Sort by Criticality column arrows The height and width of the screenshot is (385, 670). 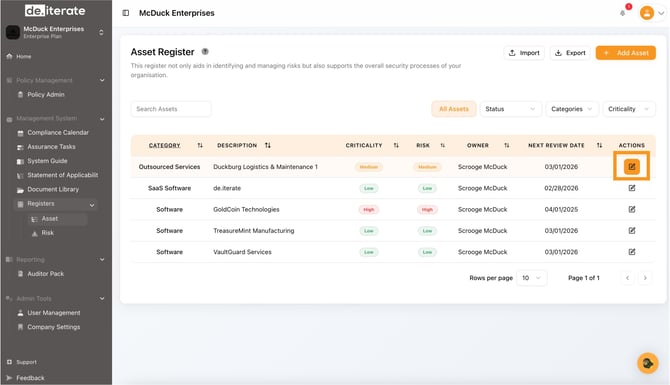(396, 146)
